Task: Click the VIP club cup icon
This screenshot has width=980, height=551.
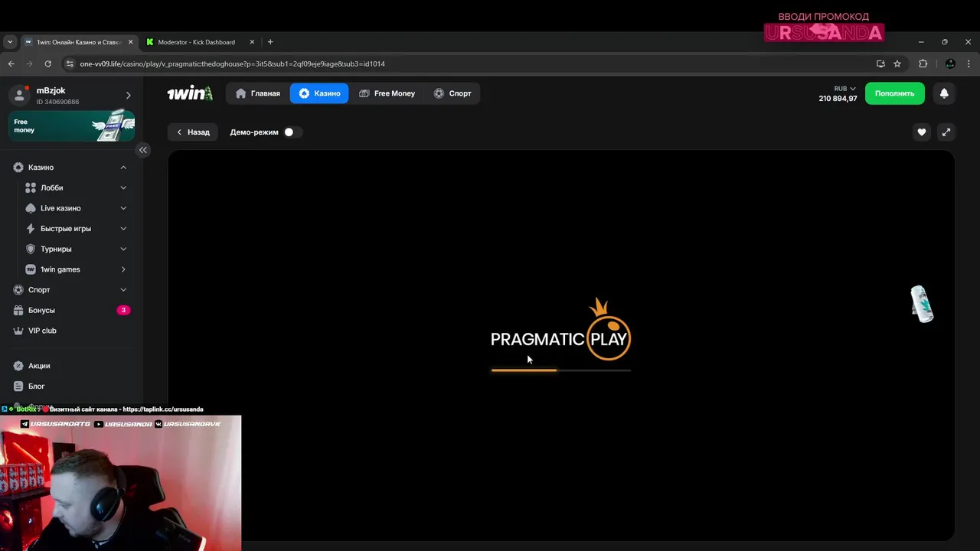Action: pyautogui.click(x=18, y=331)
